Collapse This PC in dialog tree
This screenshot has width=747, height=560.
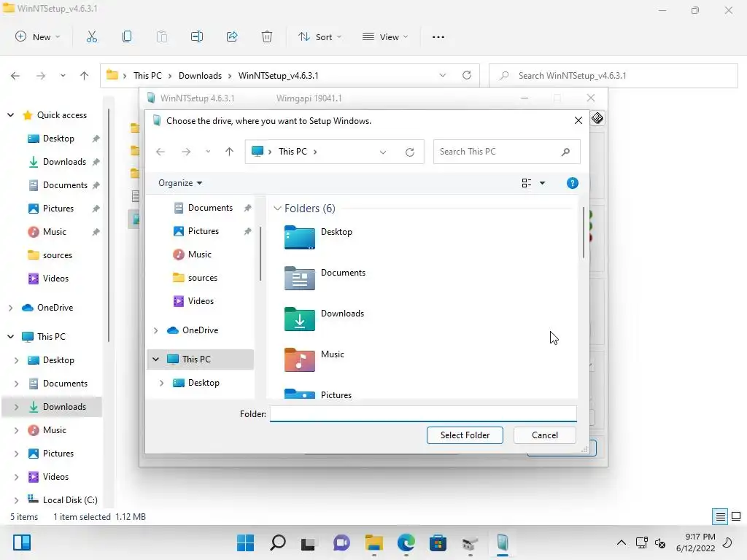156,359
